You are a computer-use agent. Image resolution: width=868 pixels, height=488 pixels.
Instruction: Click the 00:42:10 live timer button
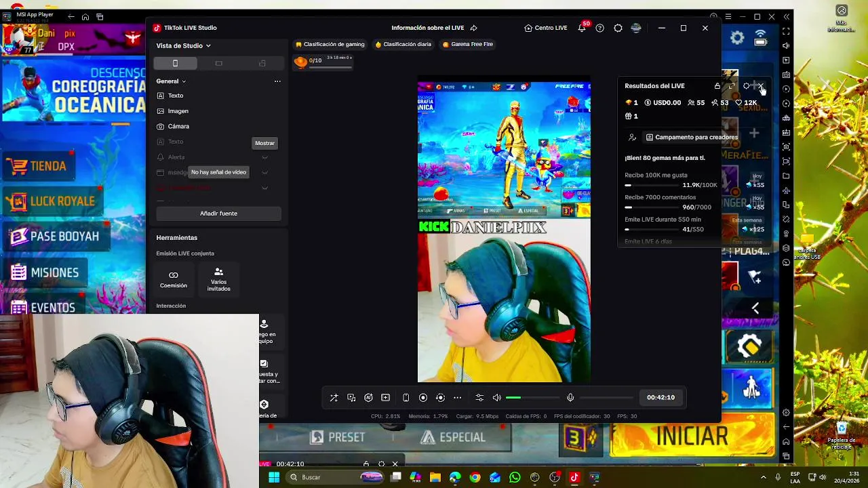point(660,397)
